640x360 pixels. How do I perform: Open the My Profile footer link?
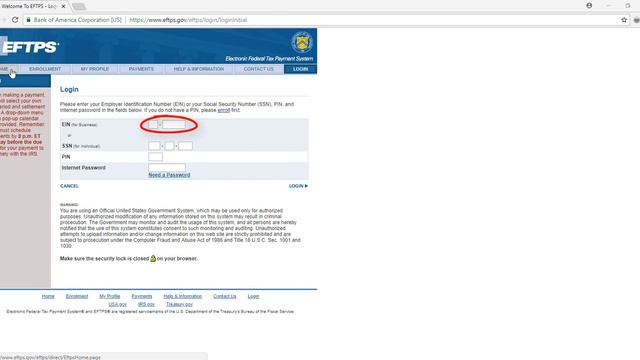110,296
